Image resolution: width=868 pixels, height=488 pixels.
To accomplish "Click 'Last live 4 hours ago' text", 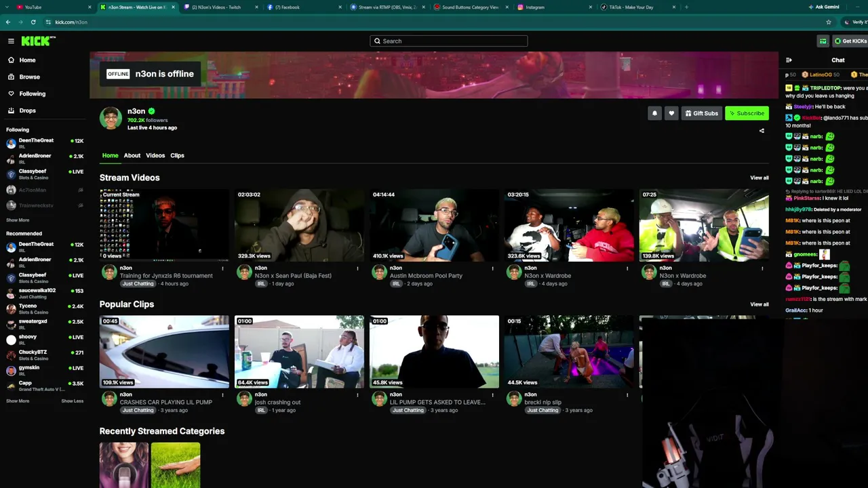I will pyautogui.click(x=152, y=128).
